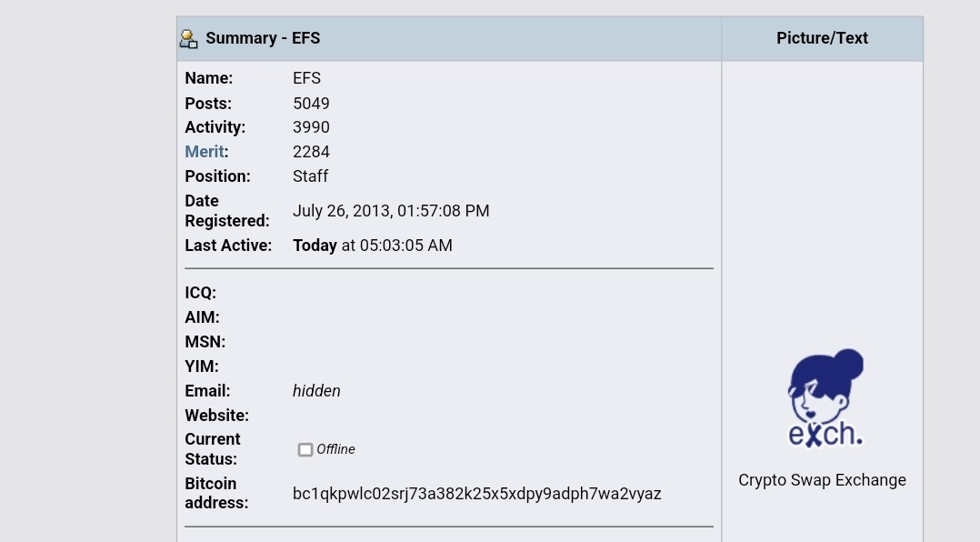Viewport: 980px width, 542px height.
Task: Click the Website field label
Action: 217,415
